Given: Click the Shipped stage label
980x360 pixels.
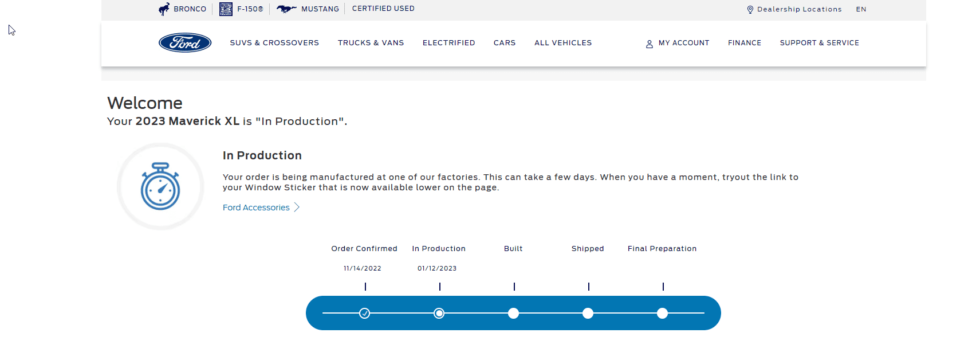Looking at the screenshot, I should pos(588,249).
